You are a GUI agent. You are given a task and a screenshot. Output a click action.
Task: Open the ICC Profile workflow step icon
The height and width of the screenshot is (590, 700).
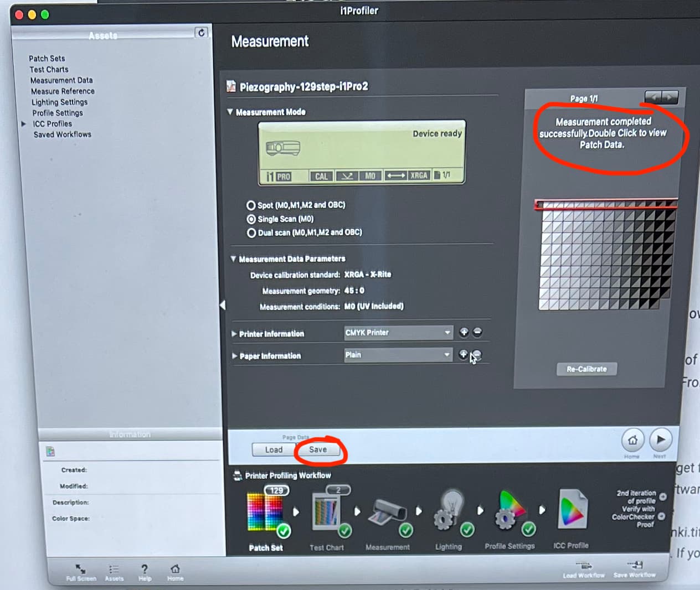point(572,509)
